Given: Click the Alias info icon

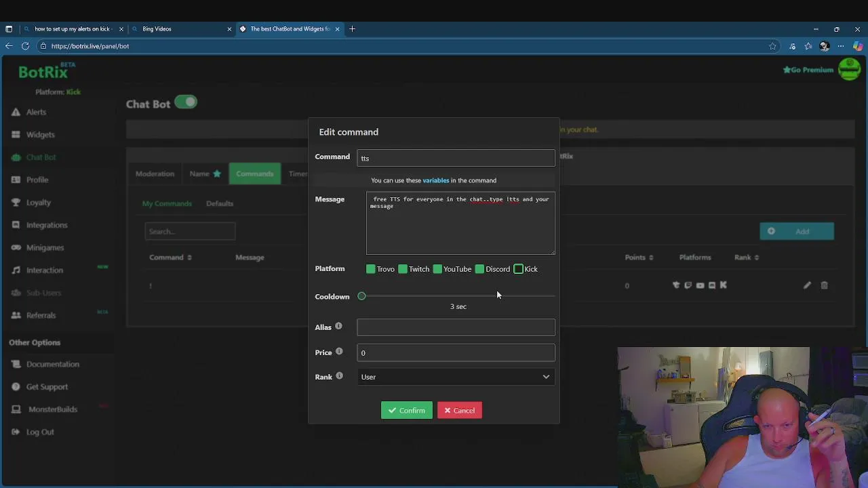Looking at the screenshot, I should coord(338,326).
